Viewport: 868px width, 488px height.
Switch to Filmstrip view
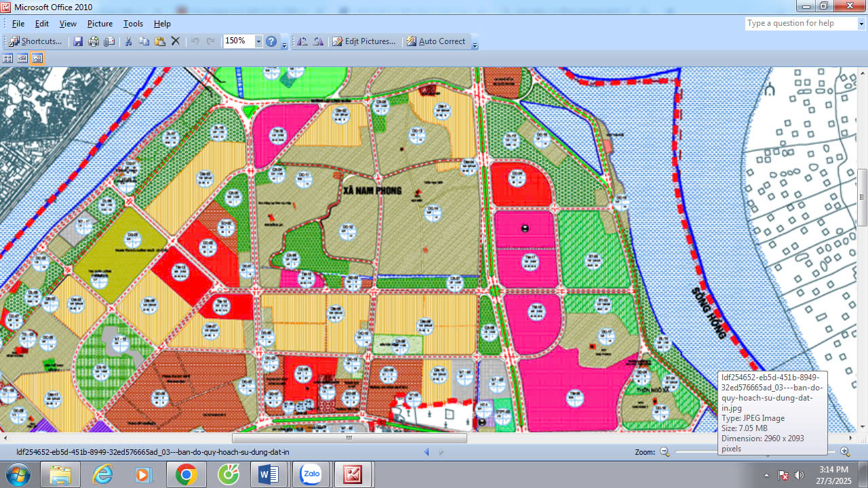tap(22, 58)
